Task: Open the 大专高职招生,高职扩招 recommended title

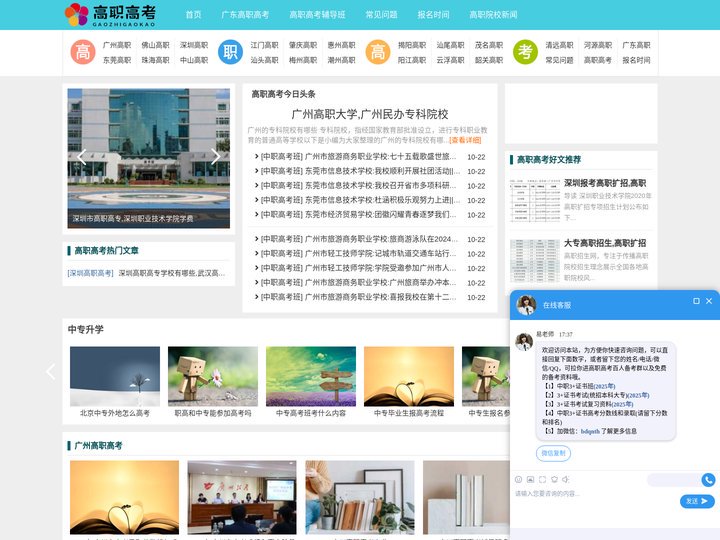Action: (x=605, y=243)
